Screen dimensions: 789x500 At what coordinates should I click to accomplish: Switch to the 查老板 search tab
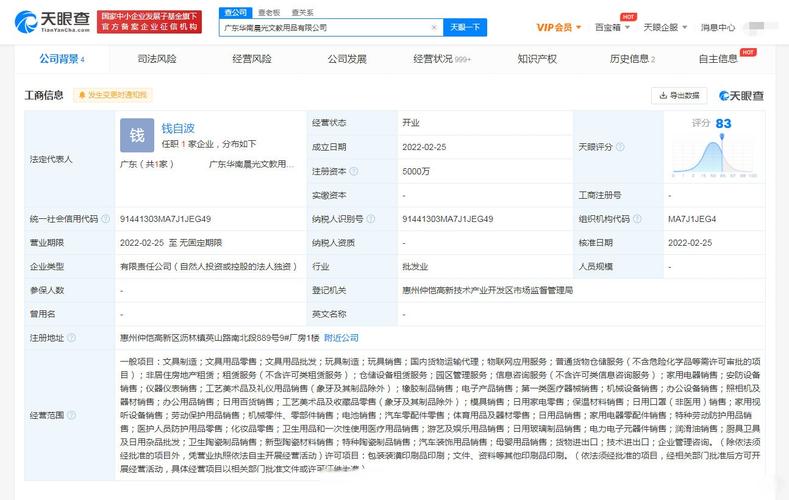[269, 13]
